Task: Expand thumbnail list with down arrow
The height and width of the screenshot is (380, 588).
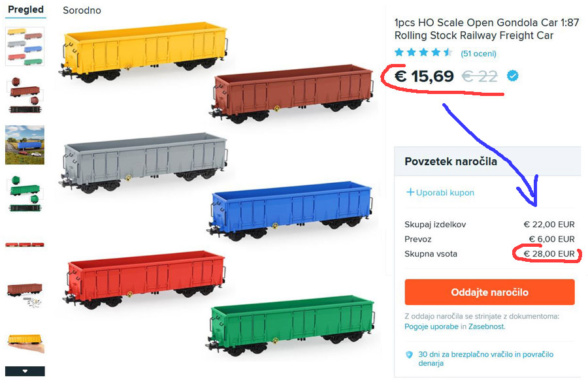Action: click(25, 372)
